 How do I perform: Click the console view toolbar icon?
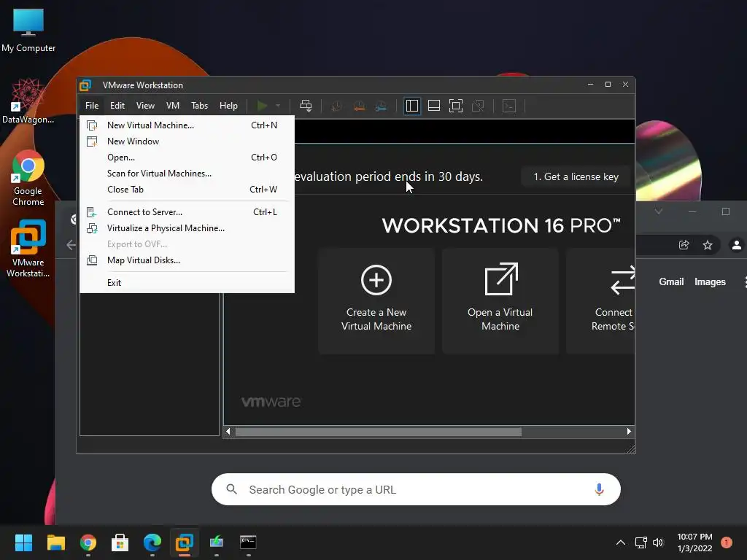point(509,106)
